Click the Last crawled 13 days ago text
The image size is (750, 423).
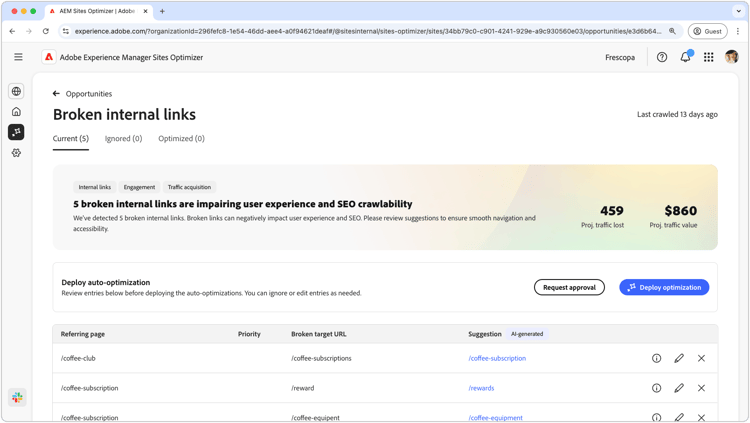677,114
